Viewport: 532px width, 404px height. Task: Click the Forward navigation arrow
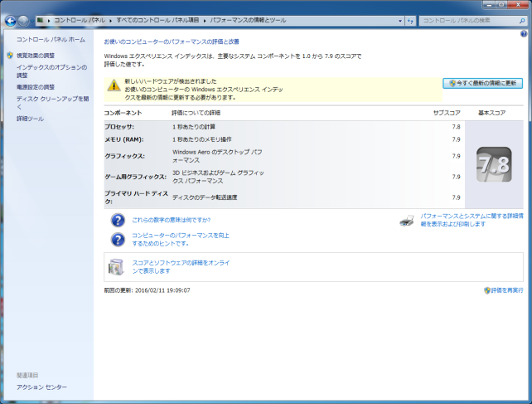click(23, 21)
